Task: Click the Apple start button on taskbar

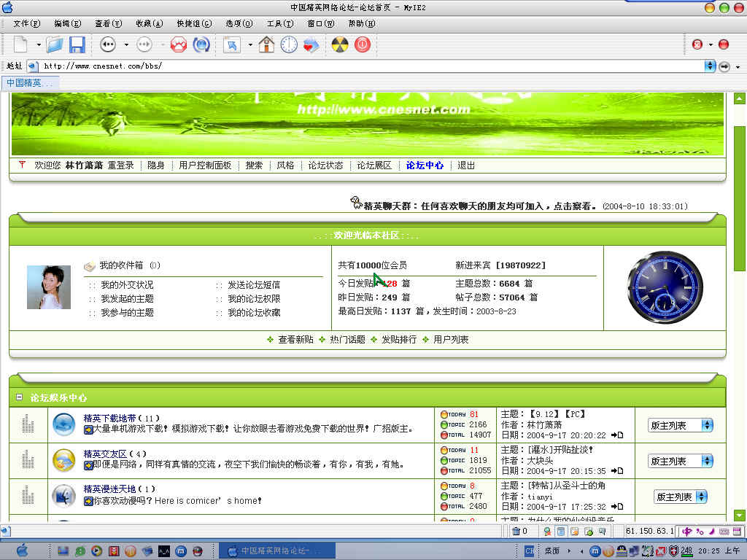Action: (23, 551)
